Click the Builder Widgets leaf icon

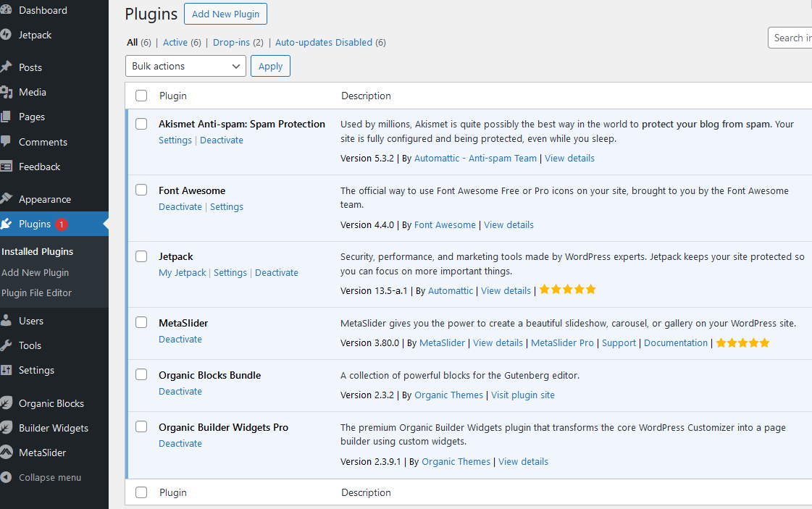click(6, 428)
